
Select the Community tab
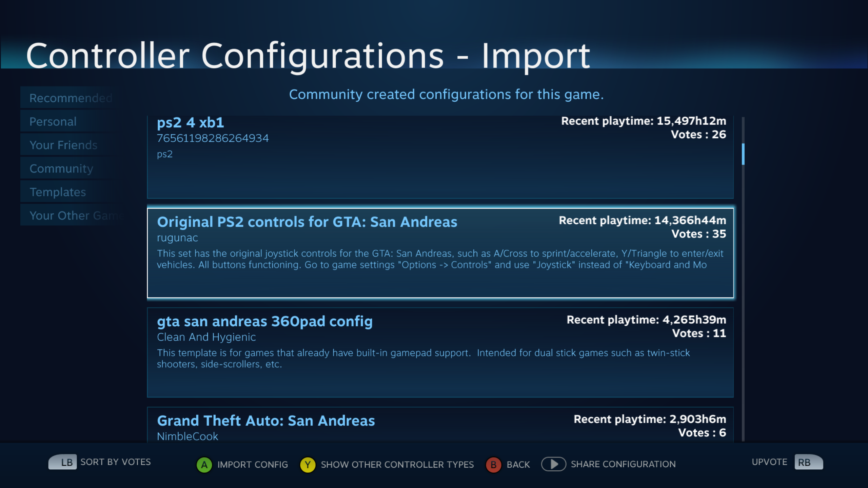[x=61, y=168]
